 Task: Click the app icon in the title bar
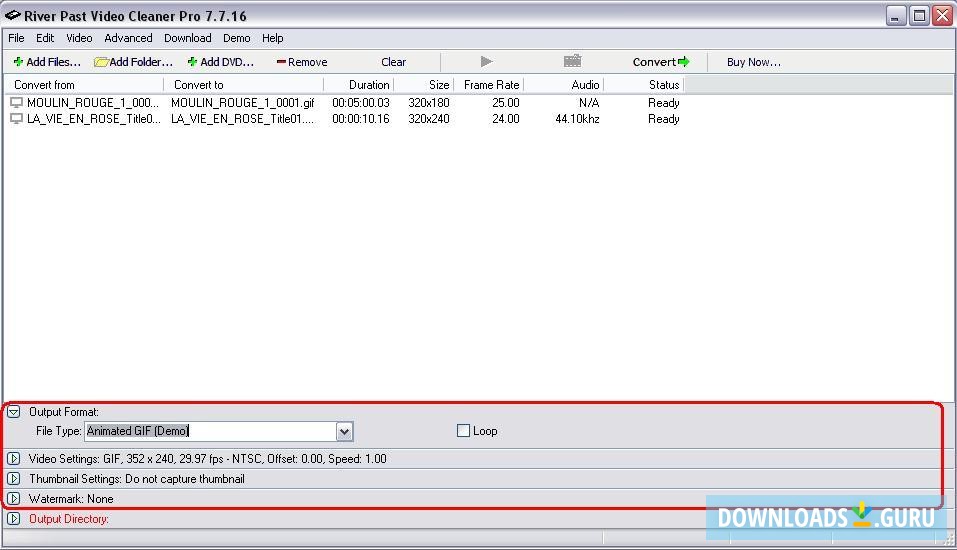pyautogui.click(x=13, y=15)
